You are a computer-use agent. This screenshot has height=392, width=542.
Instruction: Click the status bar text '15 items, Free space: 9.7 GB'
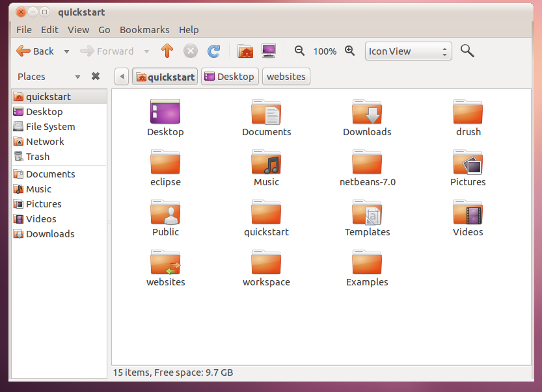click(173, 372)
